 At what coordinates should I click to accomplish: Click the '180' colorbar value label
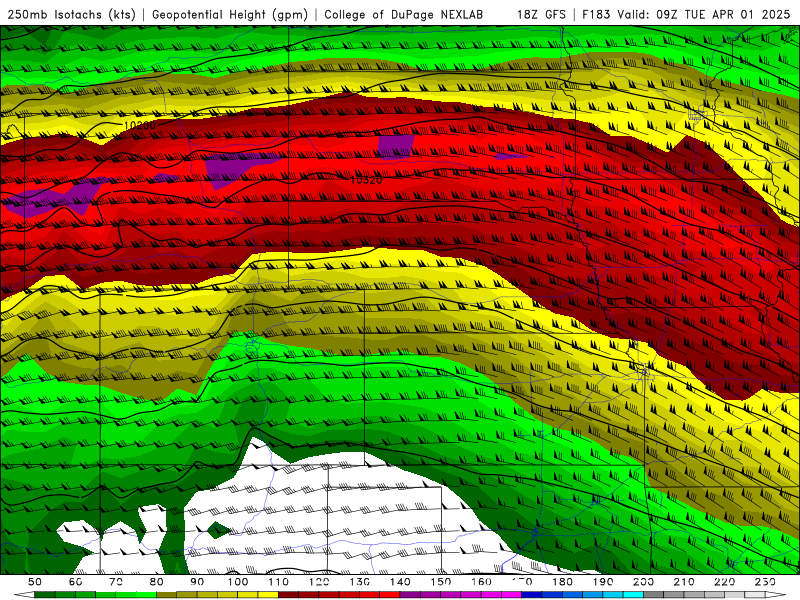click(x=562, y=582)
